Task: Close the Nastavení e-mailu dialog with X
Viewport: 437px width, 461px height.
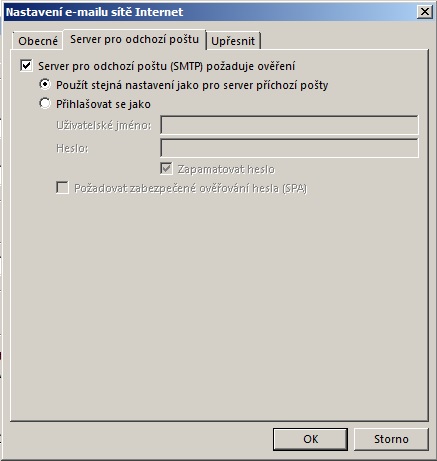Action: coord(425,12)
